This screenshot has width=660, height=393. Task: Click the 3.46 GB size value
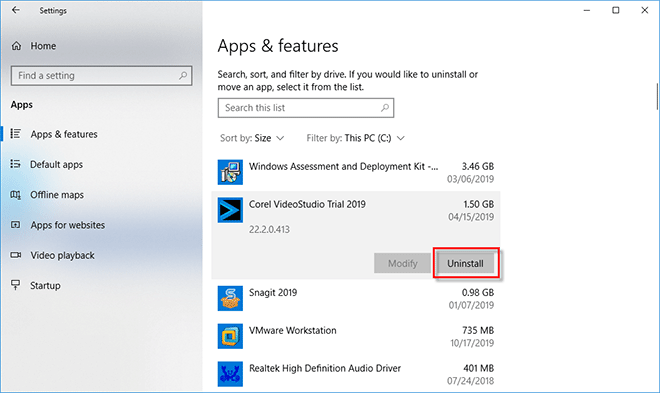point(478,166)
